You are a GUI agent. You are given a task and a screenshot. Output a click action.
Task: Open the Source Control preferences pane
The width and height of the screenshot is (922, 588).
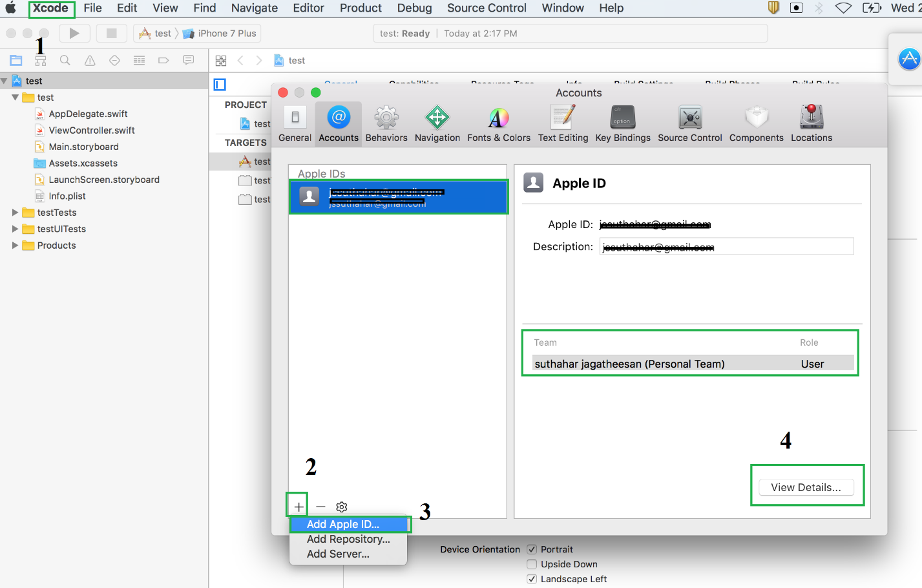[x=690, y=124]
